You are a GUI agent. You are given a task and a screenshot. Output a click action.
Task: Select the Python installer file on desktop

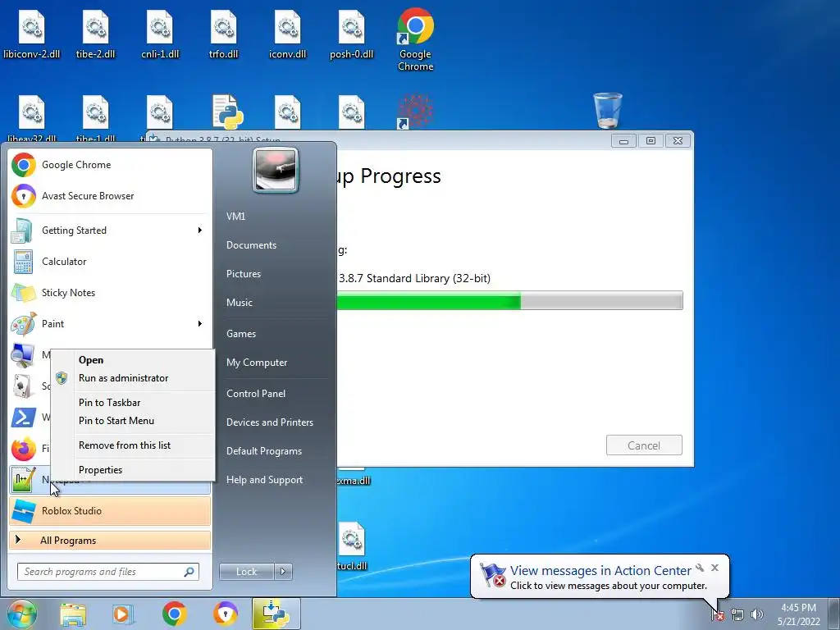tap(227, 112)
